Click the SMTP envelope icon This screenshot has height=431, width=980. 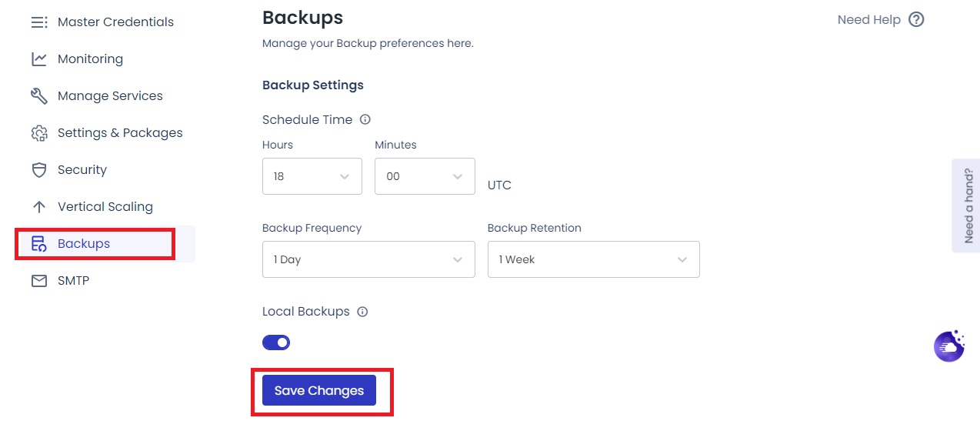point(38,281)
